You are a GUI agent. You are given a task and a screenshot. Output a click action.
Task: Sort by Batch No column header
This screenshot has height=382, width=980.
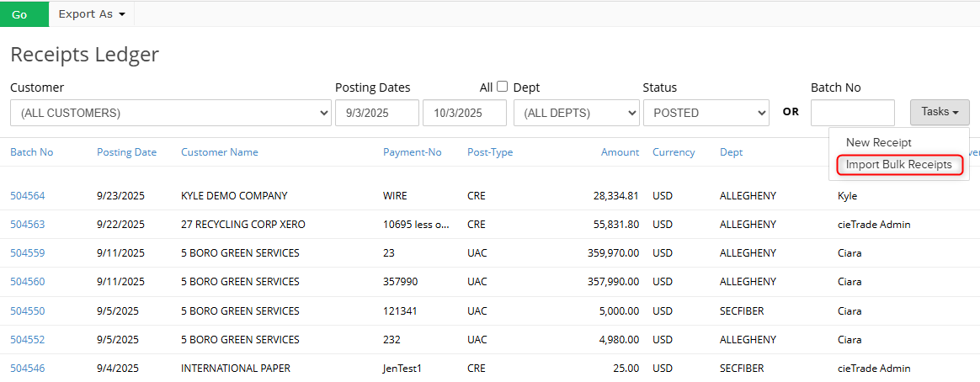click(32, 152)
